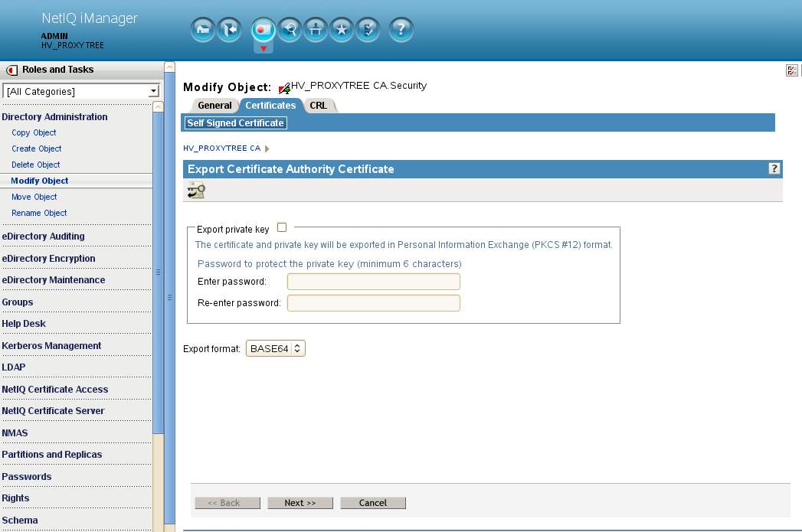Expand the NetIQ Certificate Server category
Image resolution: width=802 pixels, height=532 pixels.
click(x=53, y=411)
